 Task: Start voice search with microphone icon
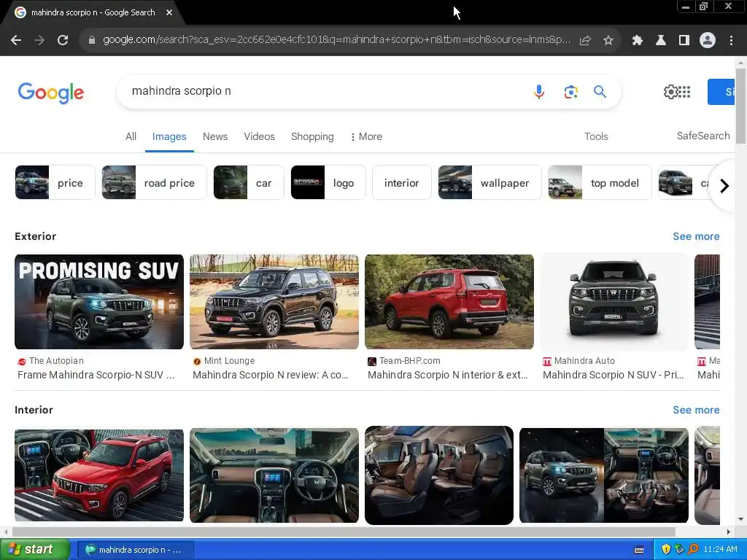539,91
